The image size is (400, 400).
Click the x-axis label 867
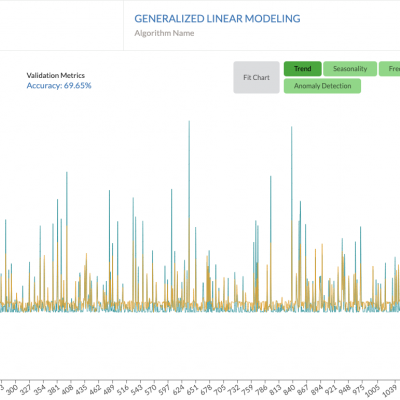click(x=303, y=389)
